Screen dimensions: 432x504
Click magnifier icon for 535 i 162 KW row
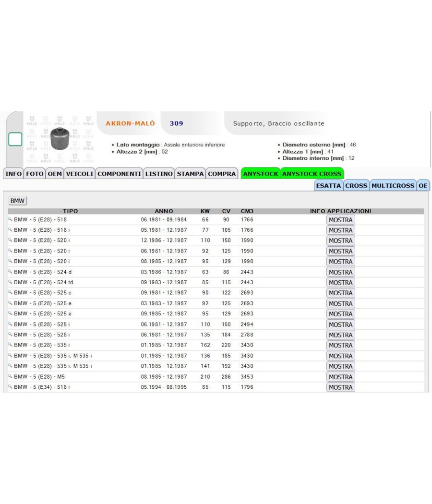click(x=10, y=345)
